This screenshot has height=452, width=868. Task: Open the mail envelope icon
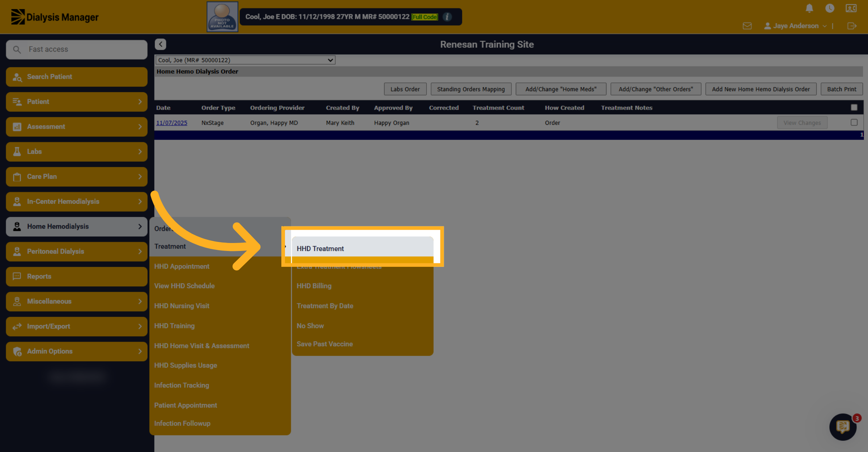coord(747,26)
